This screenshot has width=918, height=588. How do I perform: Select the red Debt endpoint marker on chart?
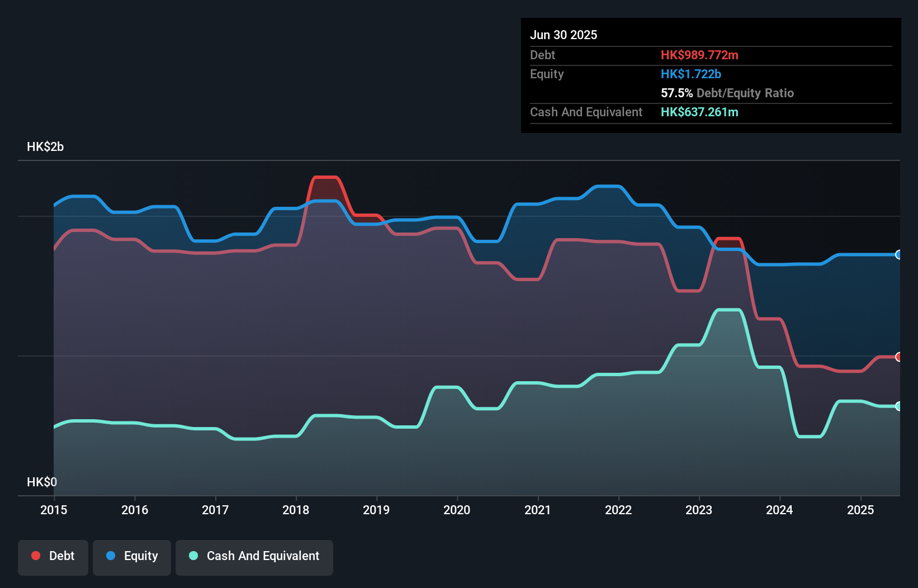pyautogui.click(x=899, y=356)
